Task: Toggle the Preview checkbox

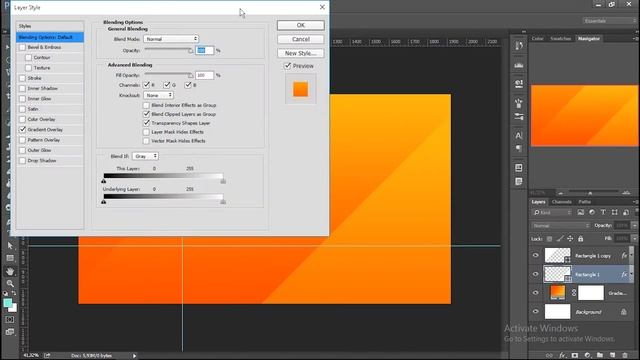Action: [288, 66]
